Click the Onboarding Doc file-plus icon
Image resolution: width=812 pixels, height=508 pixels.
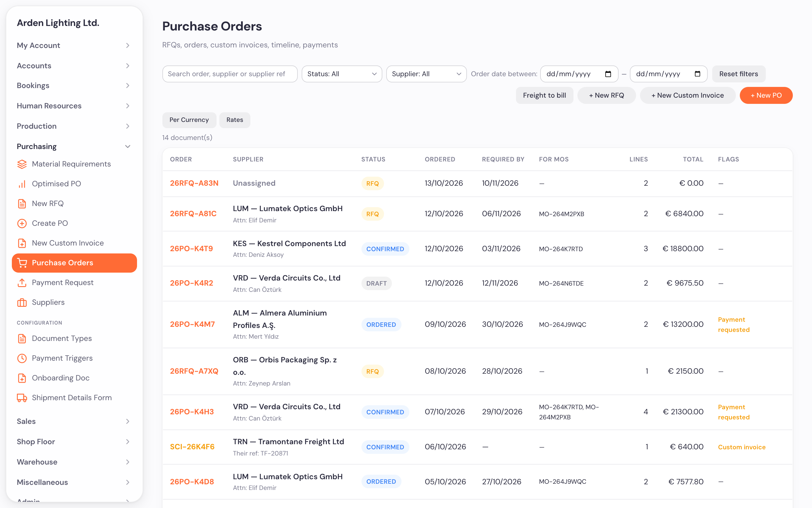pyautogui.click(x=22, y=378)
